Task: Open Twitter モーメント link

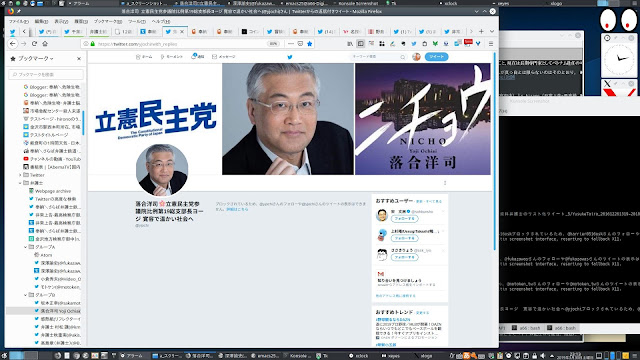Action: pyautogui.click(x=171, y=57)
